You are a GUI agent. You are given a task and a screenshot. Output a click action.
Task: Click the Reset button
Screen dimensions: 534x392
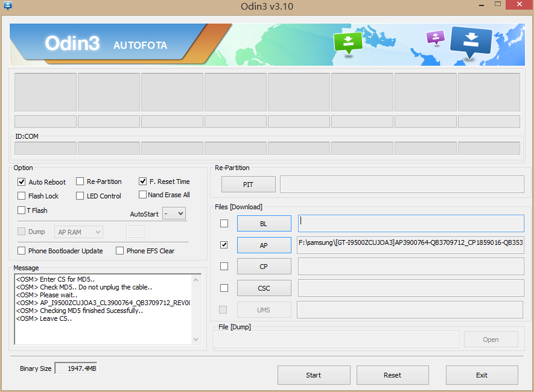point(393,375)
